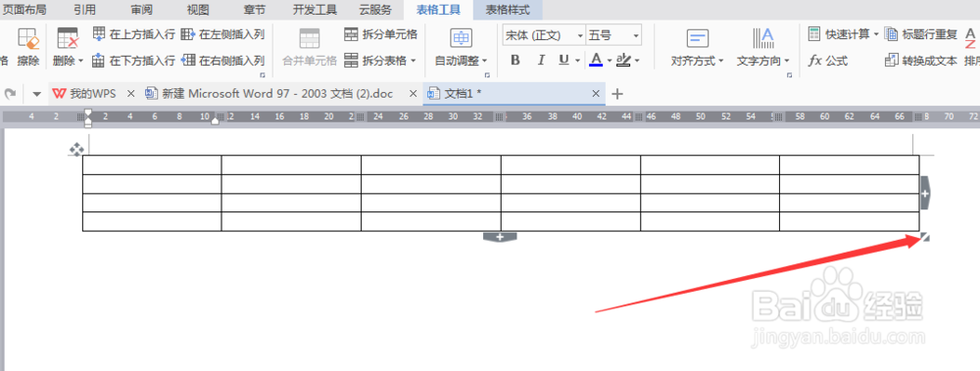Click the 快速计算 quick calculate icon
980x371 pixels.
pos(814,34)
